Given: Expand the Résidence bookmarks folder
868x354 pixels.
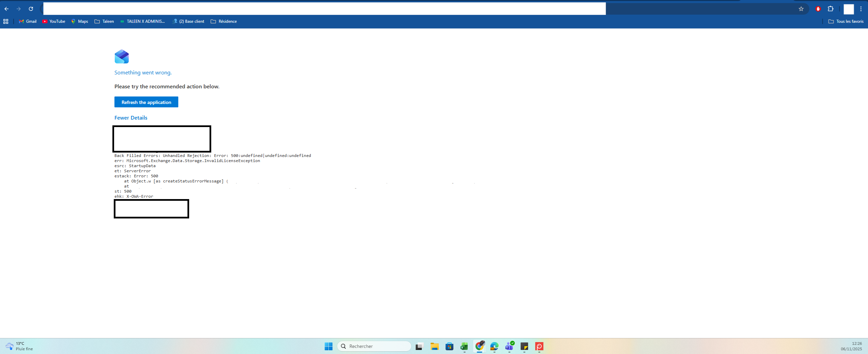Looking at the screenshot, I should pos(224,21).
